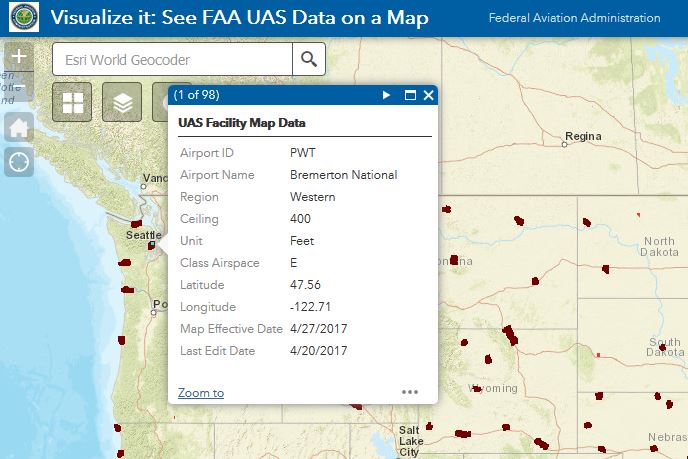Click the Zoom to link
This screenshot has width=688, height=459.
click(201, 393)
